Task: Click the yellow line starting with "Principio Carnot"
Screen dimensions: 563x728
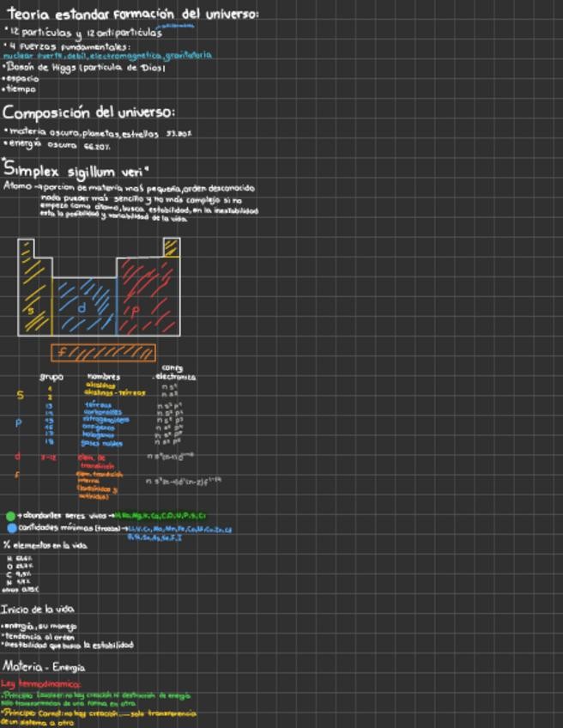Action: [x=99, y=713]
